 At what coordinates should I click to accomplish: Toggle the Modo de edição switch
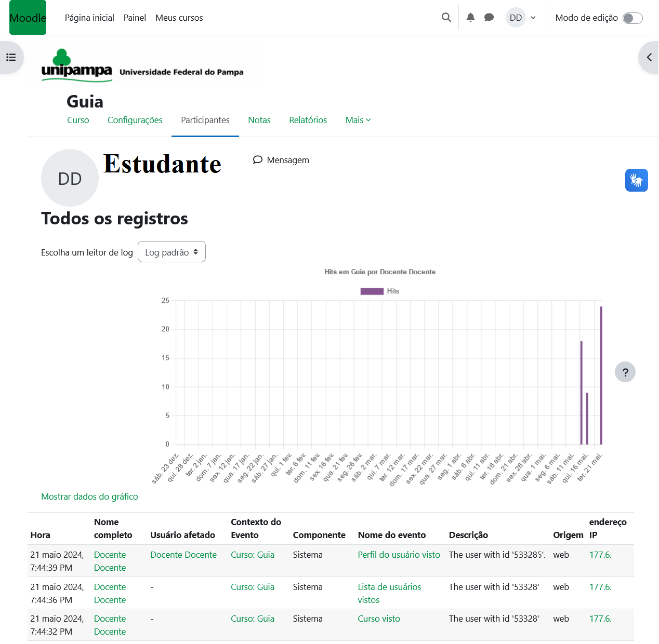point(632,18)
